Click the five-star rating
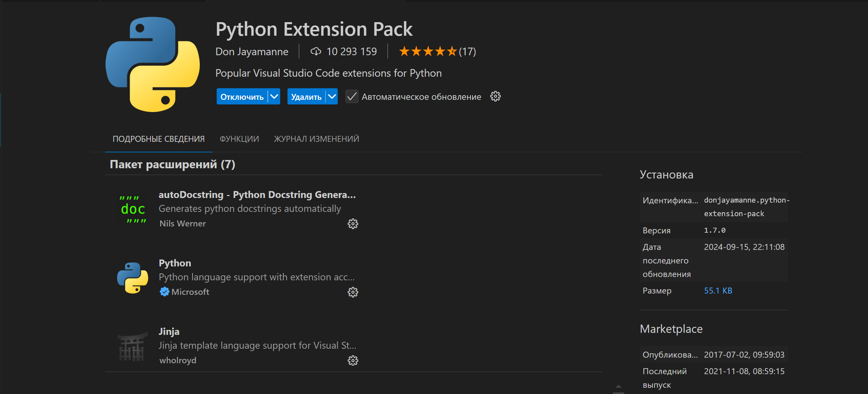Screen dimensions: 868x394 click(428, 52)
